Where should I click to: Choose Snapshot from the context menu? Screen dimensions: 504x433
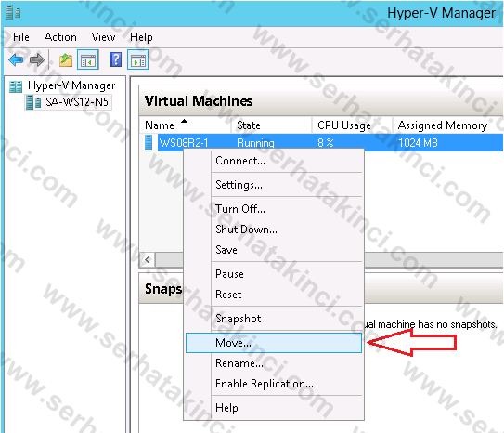[x=274, y=319]
